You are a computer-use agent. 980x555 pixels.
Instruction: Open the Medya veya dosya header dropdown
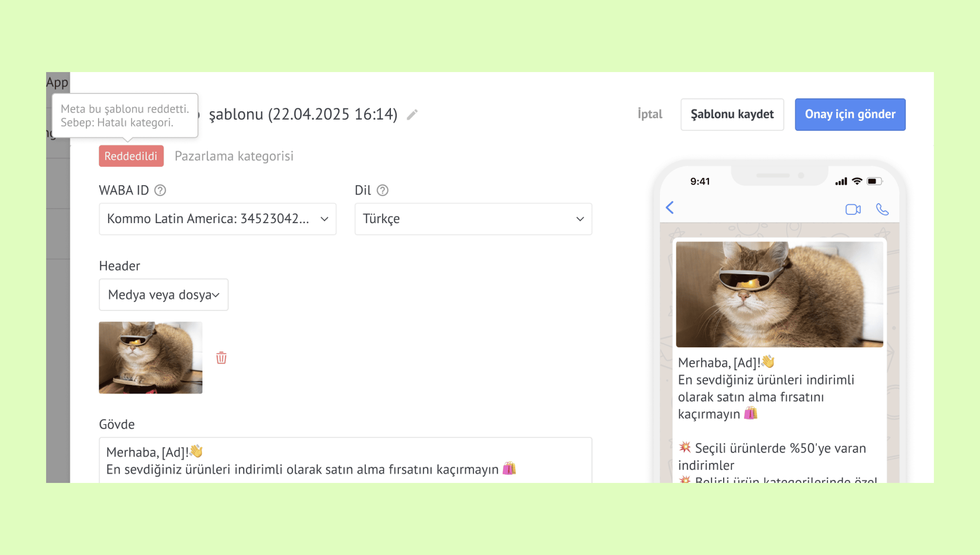tap(164, 295)
